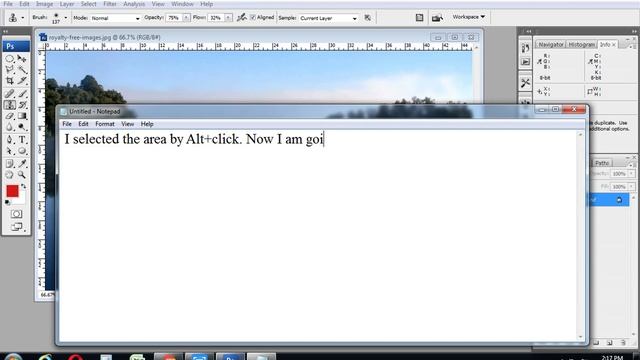Viewport: 640px width, 360px height.
Task: Select the Elliptical Marquee tool
Action: tap(9, 59)
